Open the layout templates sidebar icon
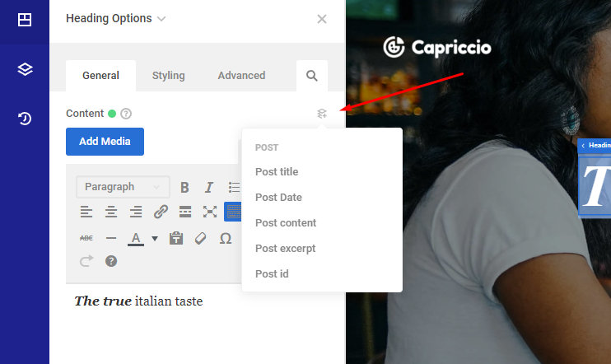611x364 pixels. pos(25,20)
